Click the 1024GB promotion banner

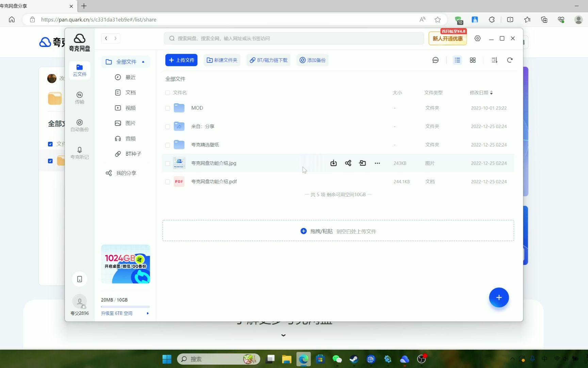coord(126,264)
